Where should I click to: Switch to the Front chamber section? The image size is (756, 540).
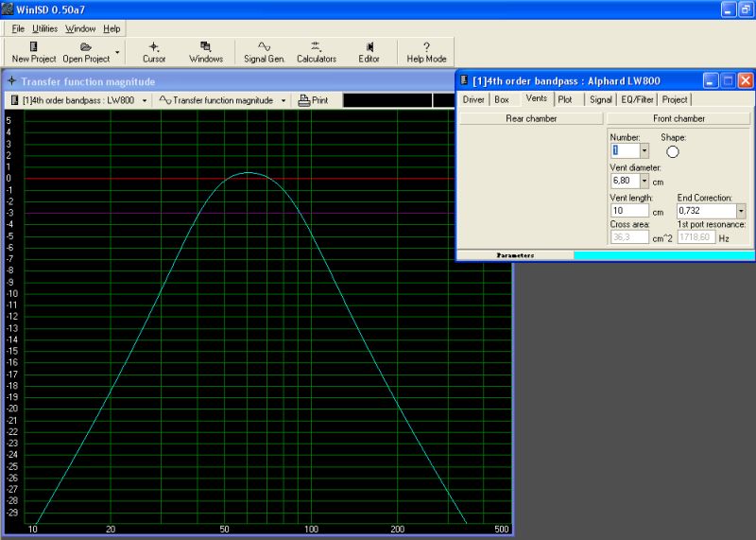pos(679,118)
